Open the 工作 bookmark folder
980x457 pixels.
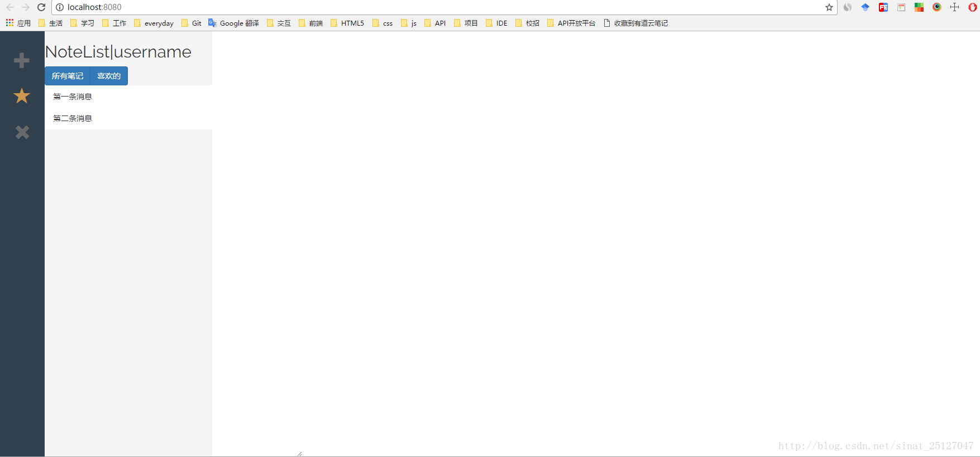tap(114, 23)
